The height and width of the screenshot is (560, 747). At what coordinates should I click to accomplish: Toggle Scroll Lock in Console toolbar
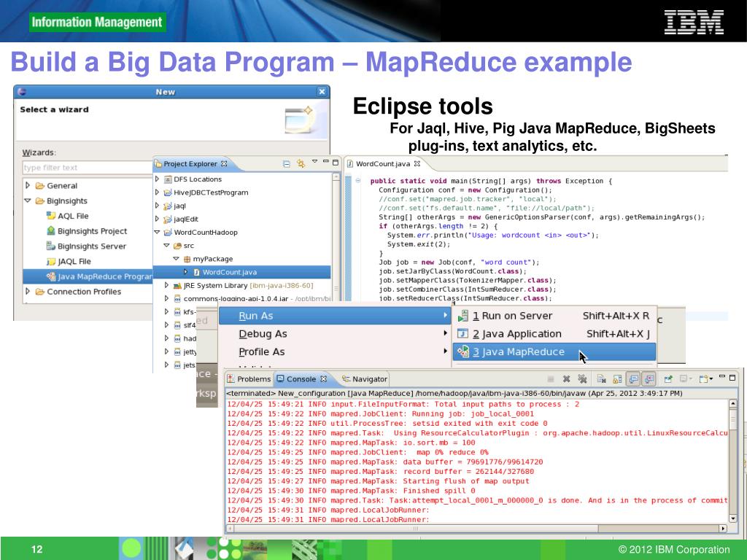point(617,379)
